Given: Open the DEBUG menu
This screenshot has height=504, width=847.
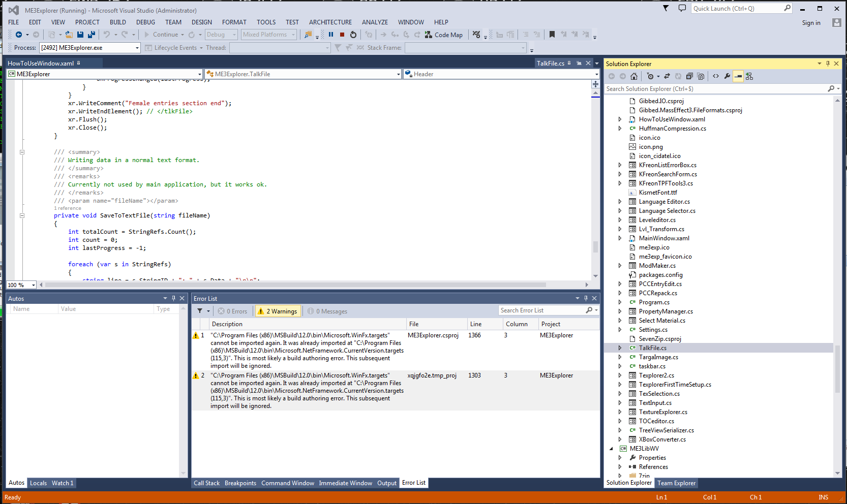Looking at the screenshot, I should [145, 22].
